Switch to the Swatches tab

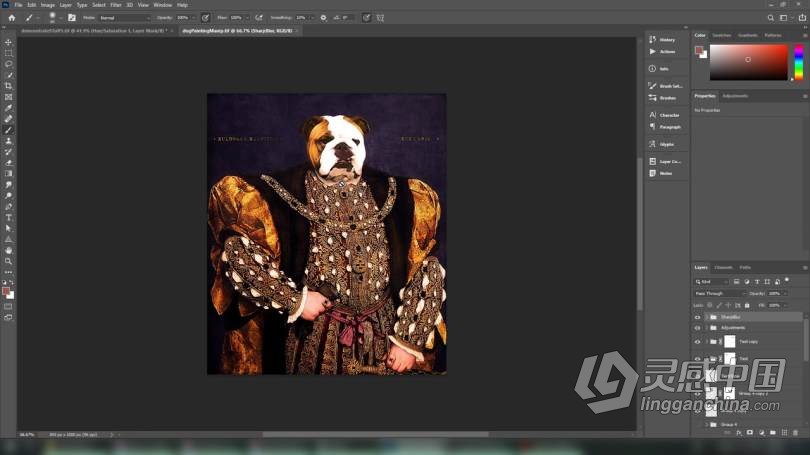722,35
